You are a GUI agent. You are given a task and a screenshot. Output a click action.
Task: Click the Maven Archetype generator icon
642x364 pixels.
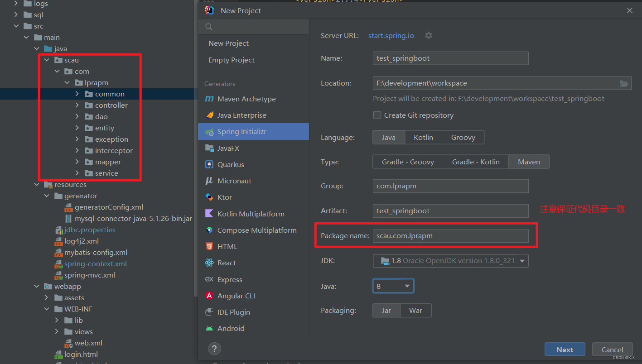209,99
